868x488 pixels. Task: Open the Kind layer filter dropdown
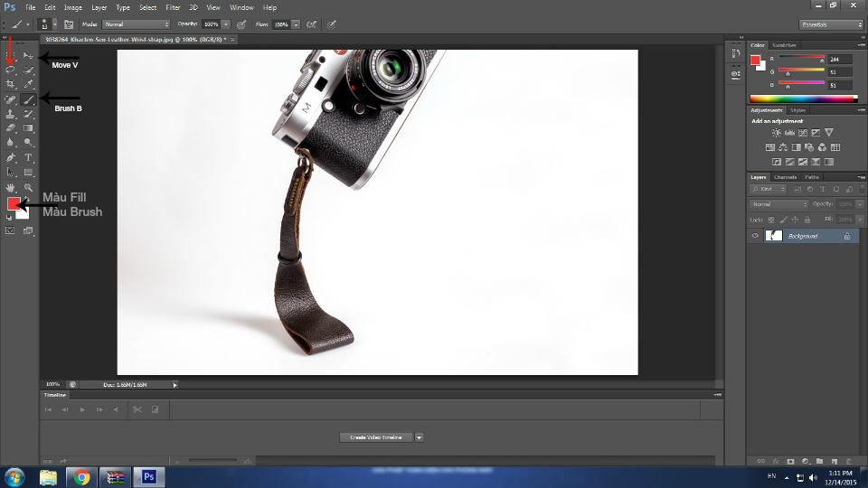(x=769, y=189)
